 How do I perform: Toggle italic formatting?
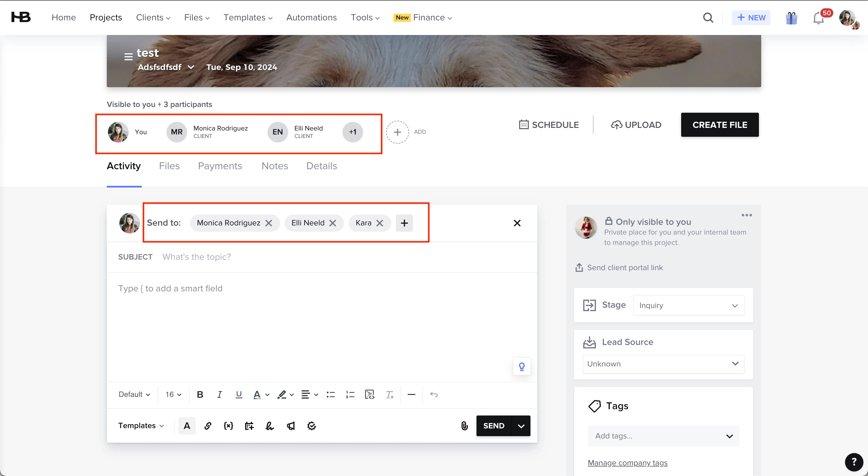(219, 395)
